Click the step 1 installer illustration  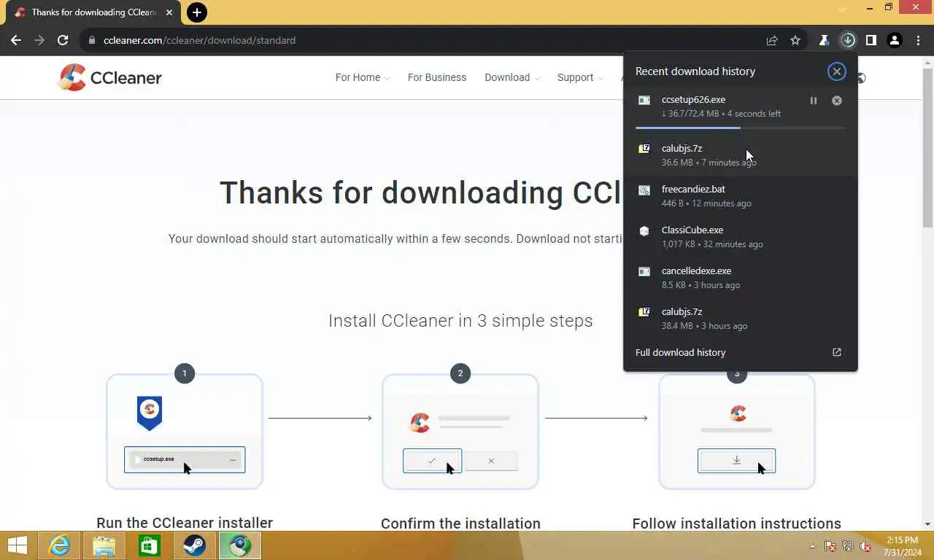click(x=185, y=431)
